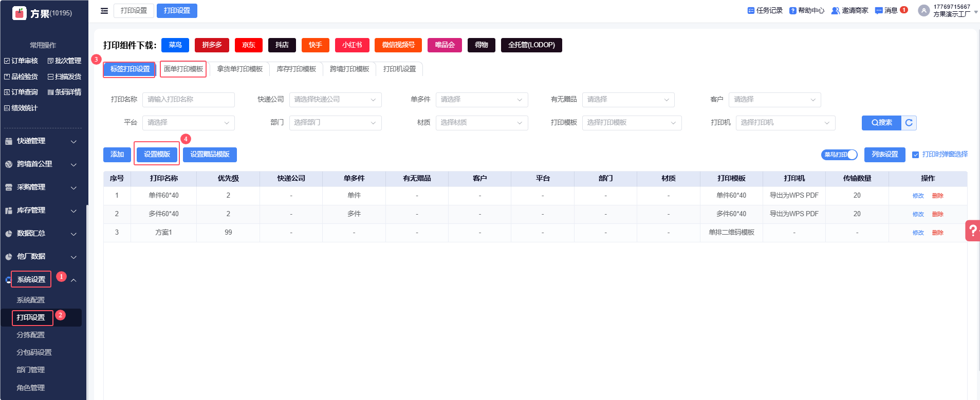Open the help center 帮助中心 icon
The image size is (980, 400).
point(792,10)
